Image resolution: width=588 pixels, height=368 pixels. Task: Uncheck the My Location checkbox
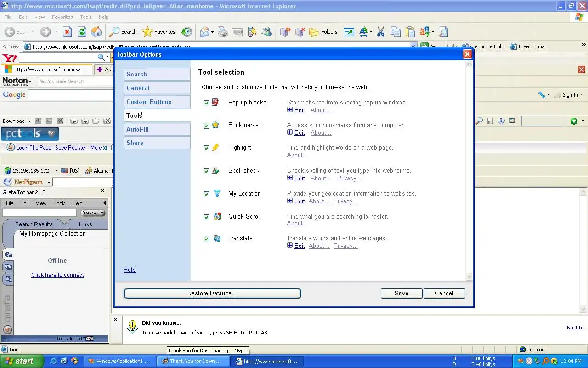207,194
